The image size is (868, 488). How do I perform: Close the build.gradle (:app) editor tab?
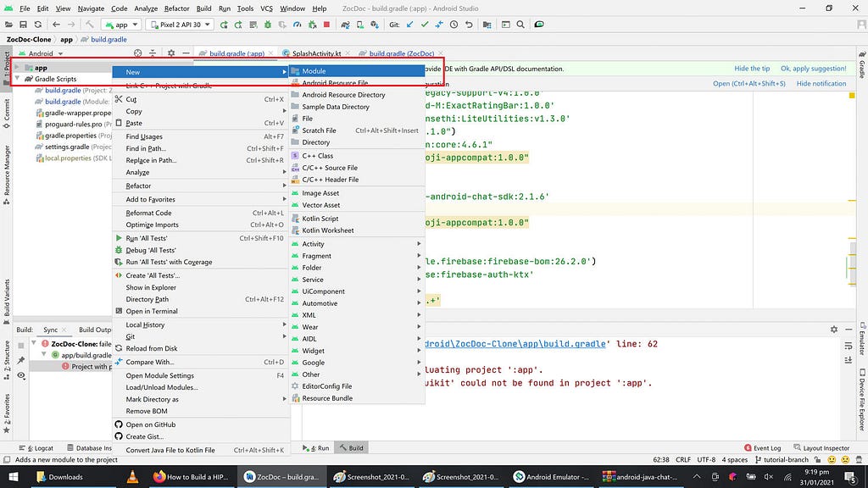(x=270, y=53)
